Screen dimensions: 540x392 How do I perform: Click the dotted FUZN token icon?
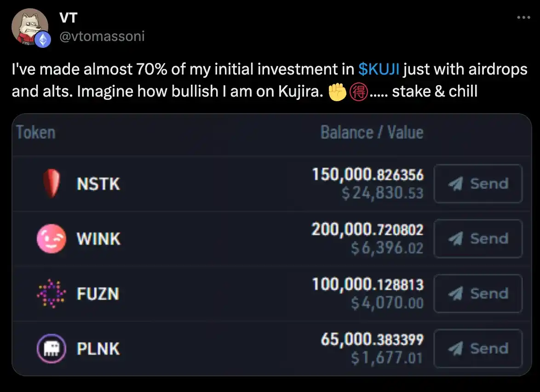coord(51,293)
